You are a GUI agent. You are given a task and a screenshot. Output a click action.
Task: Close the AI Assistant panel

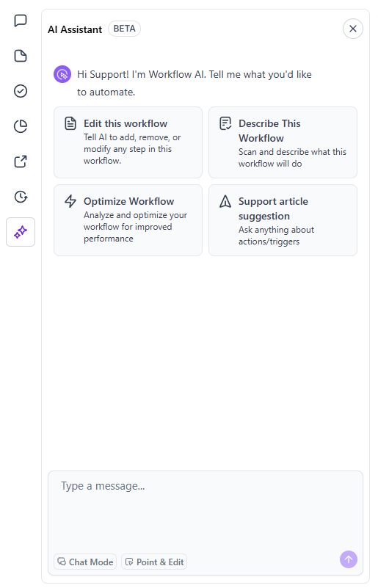click(353, 29)
